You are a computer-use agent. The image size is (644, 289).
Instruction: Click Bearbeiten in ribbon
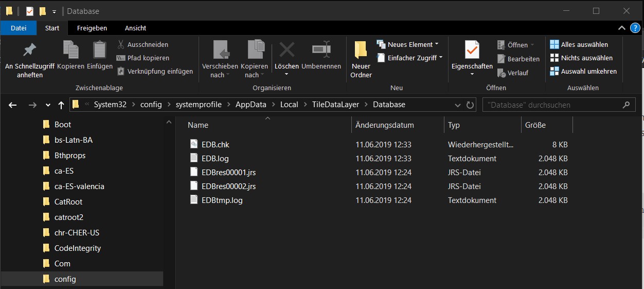point(518,59)
